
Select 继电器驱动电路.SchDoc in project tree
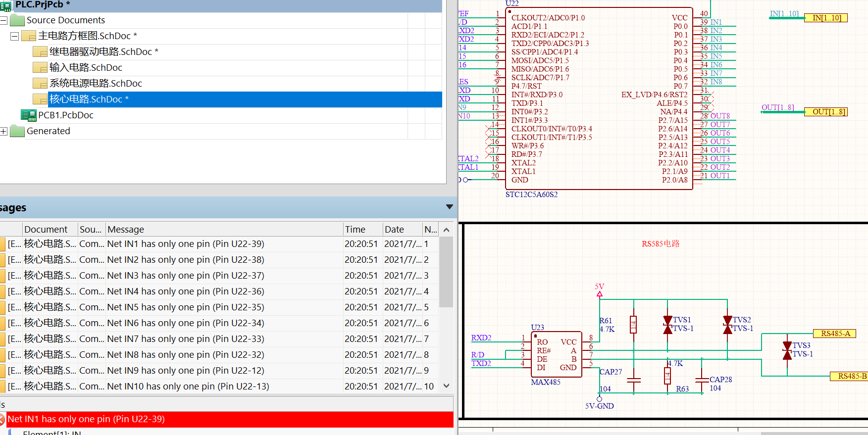tap(103, 52)
